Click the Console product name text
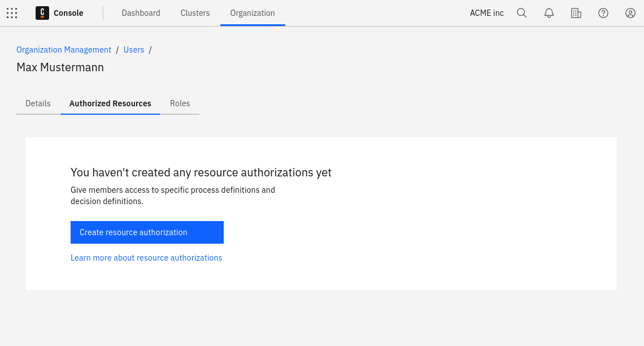644x346 pixels. [68, 13]
